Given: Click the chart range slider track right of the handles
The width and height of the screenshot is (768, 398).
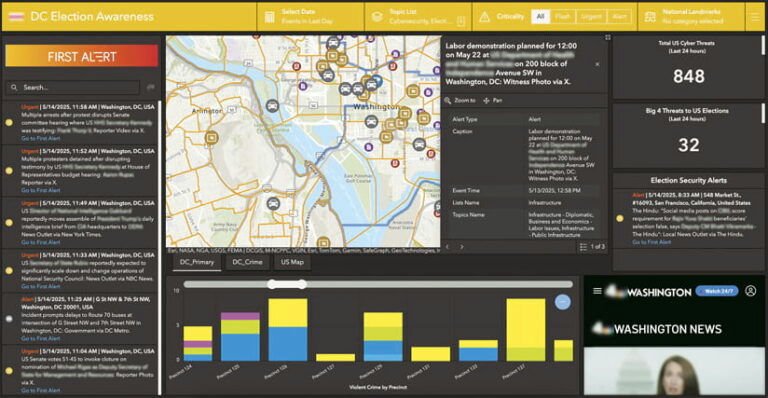Looking at the screenshot, I should pos(439,284).
